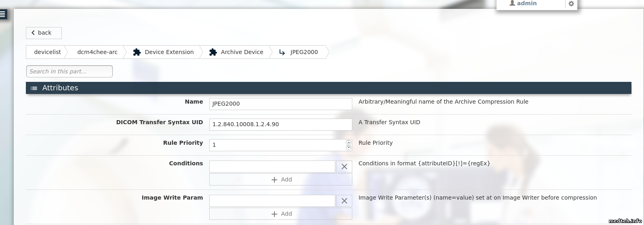The width and height of the screenshot is (644, 225).
Task: Go back using the back button
Action: [x=44, y=33]
